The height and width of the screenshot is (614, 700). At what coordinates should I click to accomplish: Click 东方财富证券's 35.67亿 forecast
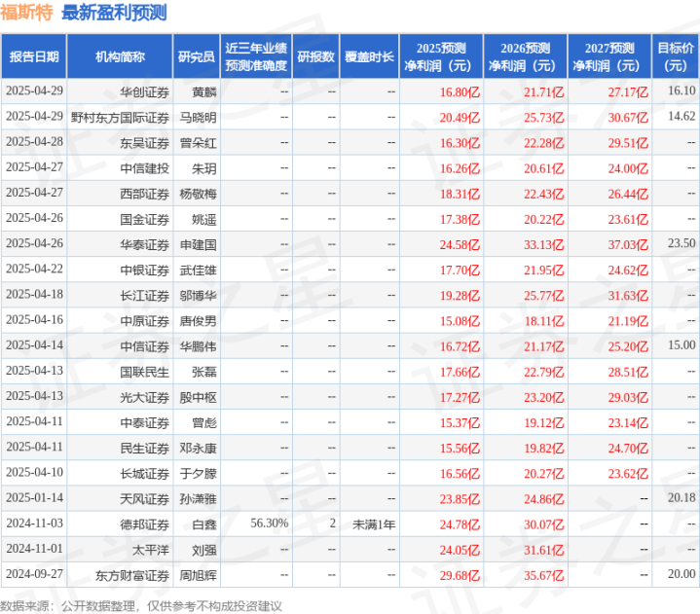point(544,576)
